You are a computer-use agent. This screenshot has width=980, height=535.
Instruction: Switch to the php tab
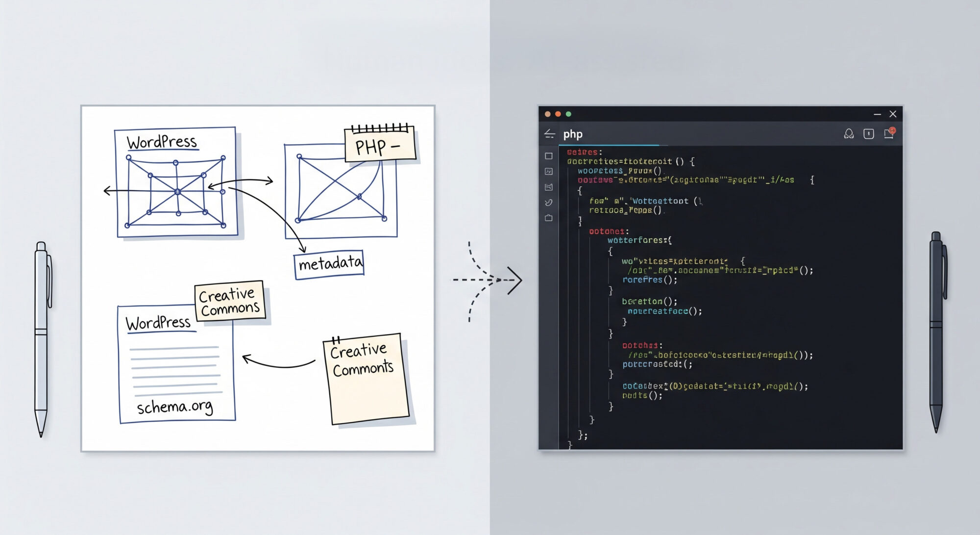pyautogui.click(x=573, y=134)
